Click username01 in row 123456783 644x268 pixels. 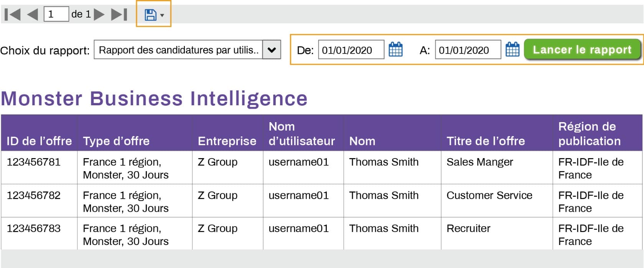[x=299, y=228]
